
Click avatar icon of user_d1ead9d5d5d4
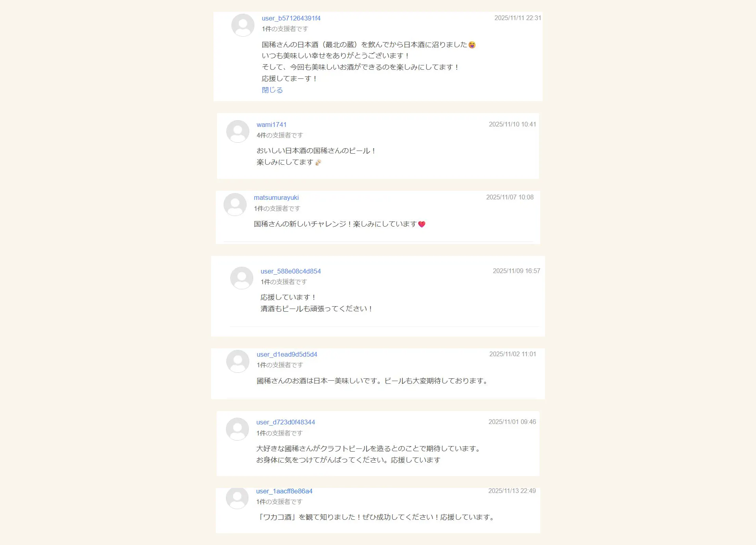238,361
